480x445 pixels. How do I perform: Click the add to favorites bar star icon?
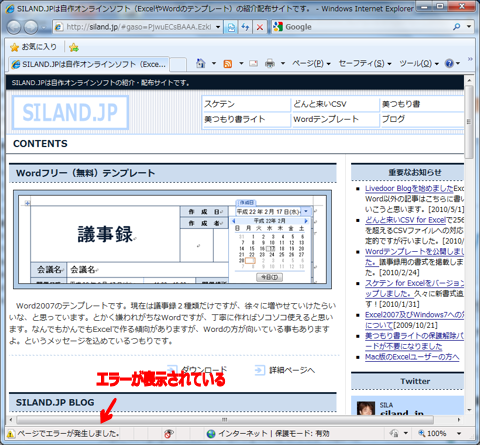coord(74,47)
